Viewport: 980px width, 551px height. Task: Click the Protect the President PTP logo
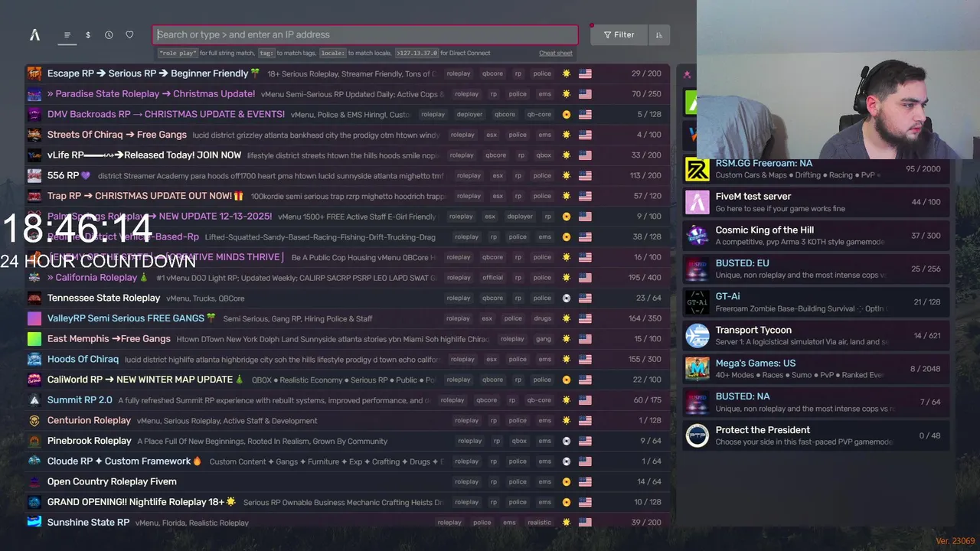697,435
